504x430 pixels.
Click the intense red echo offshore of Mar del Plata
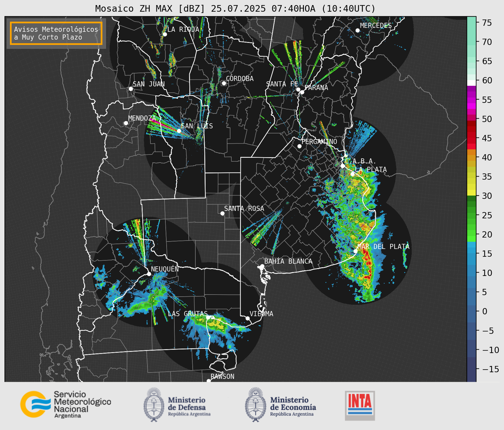pyautogui.click(x=368, y=263)
